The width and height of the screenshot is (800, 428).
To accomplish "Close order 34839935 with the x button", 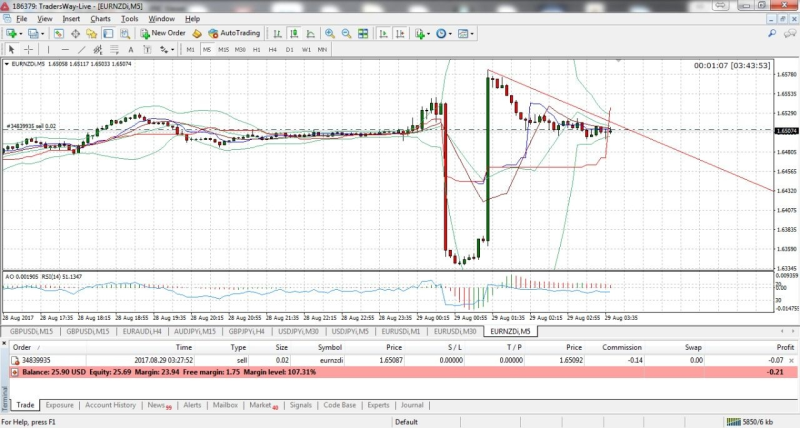I will coord(790,358).
